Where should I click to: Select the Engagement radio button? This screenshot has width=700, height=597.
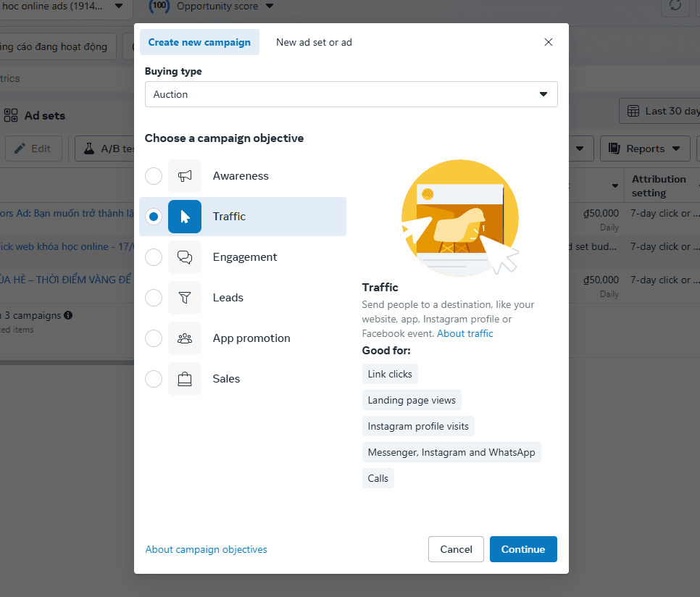pyautogui.click(x=154, y=257)
